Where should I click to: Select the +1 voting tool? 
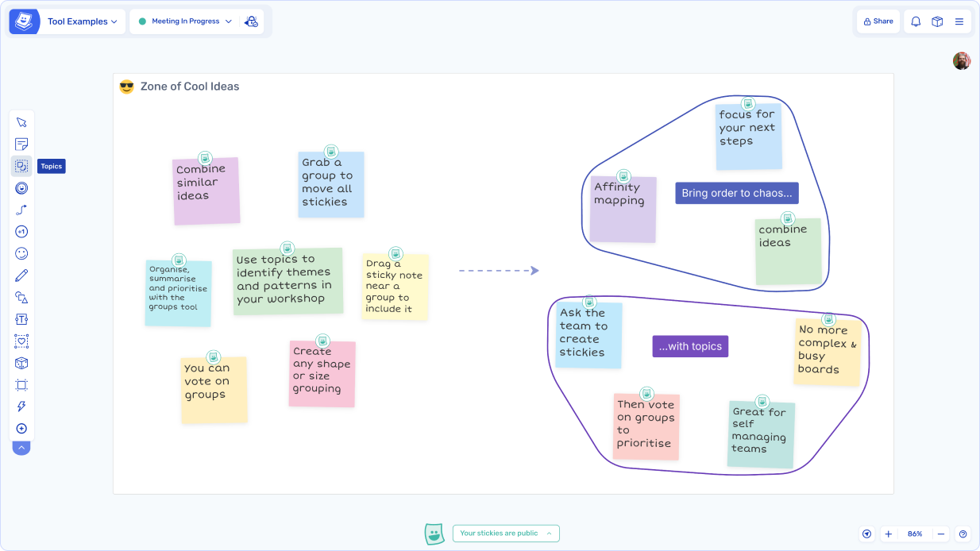click(21, 232)
